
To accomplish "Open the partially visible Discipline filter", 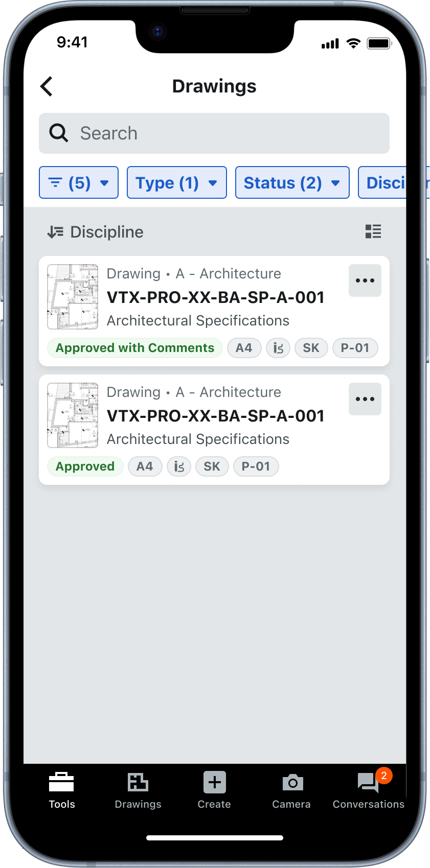I will coord(382,182).
